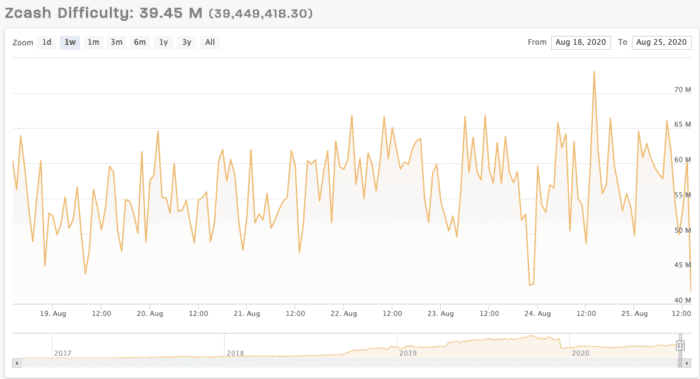700x379 pixels.
Task: Click 2017 label in navigator
Action: click(63, 353)
